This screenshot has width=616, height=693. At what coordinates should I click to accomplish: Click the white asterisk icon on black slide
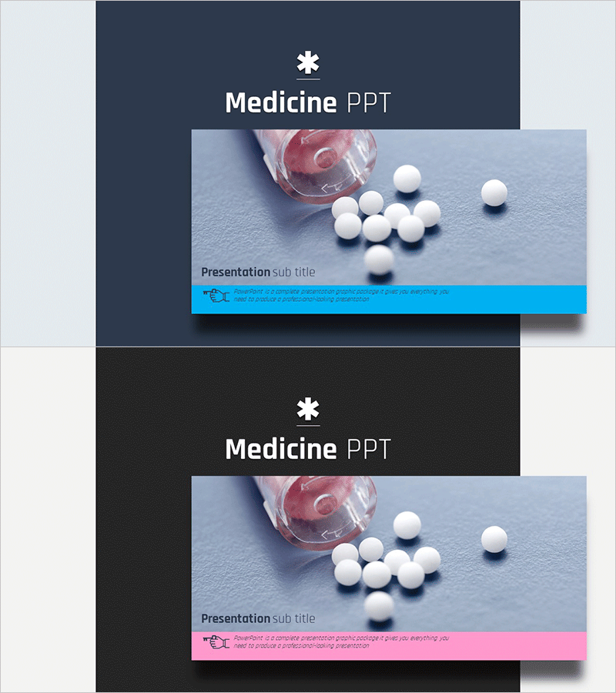tap(308, 410)
